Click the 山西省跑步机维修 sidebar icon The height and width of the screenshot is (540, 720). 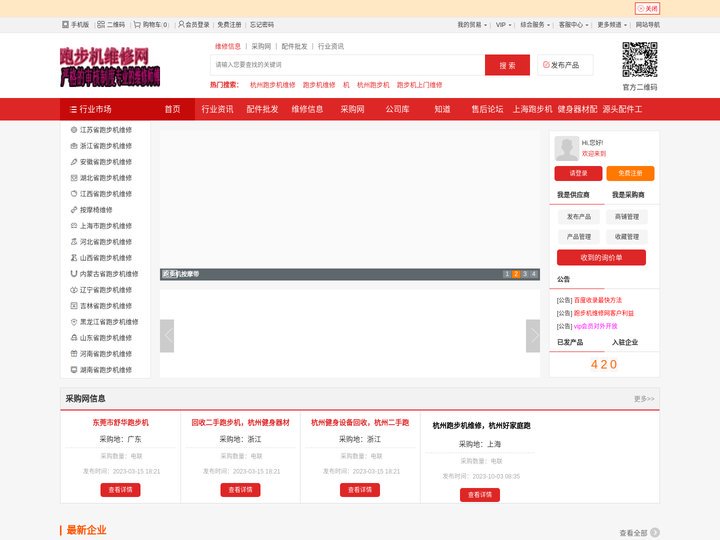point(73,258)
